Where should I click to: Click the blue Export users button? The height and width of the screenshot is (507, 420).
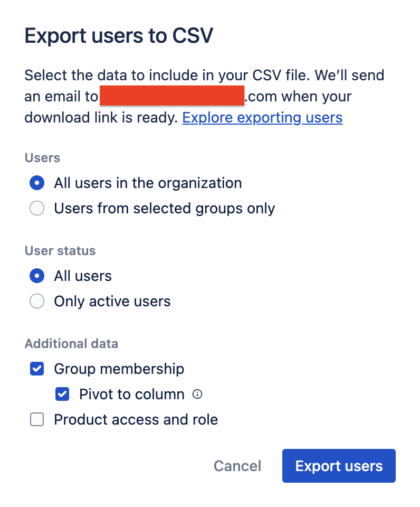tap(339, 466)
